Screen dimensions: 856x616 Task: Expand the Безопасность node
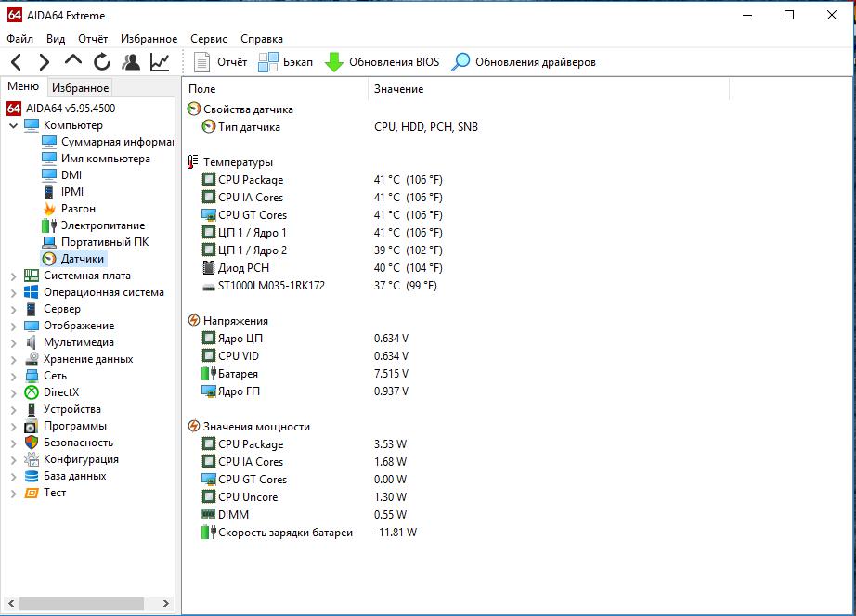click(14, 443)
